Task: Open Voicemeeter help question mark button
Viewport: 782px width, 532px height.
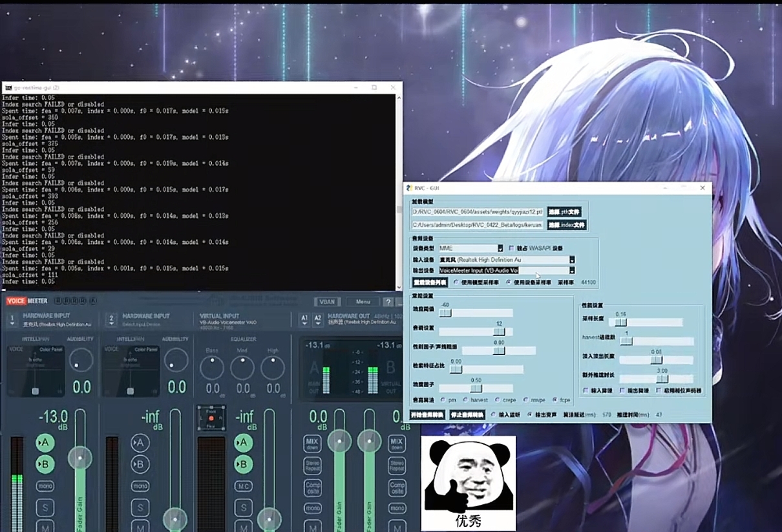Action: tap(388, 302)
